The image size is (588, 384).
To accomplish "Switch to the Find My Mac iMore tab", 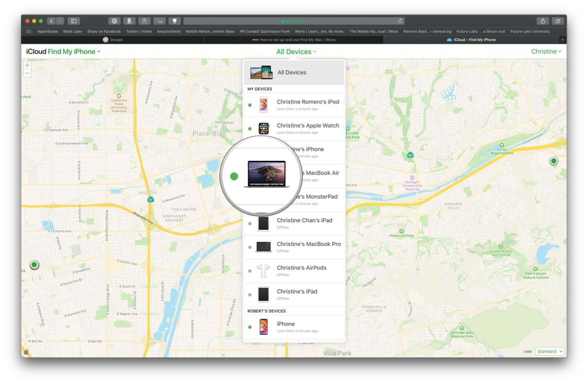I will pyautogui.click(x=294, y=40).
